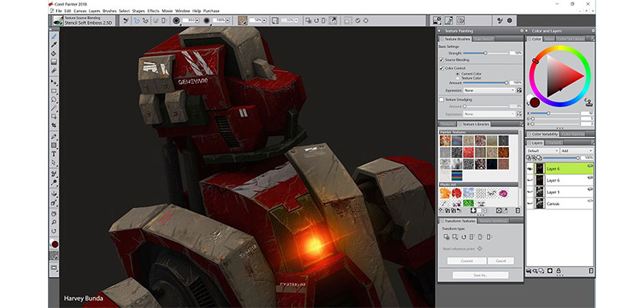The image size is (644, 308).
Task: Open the Effects menu
Action: pos(153,11)
